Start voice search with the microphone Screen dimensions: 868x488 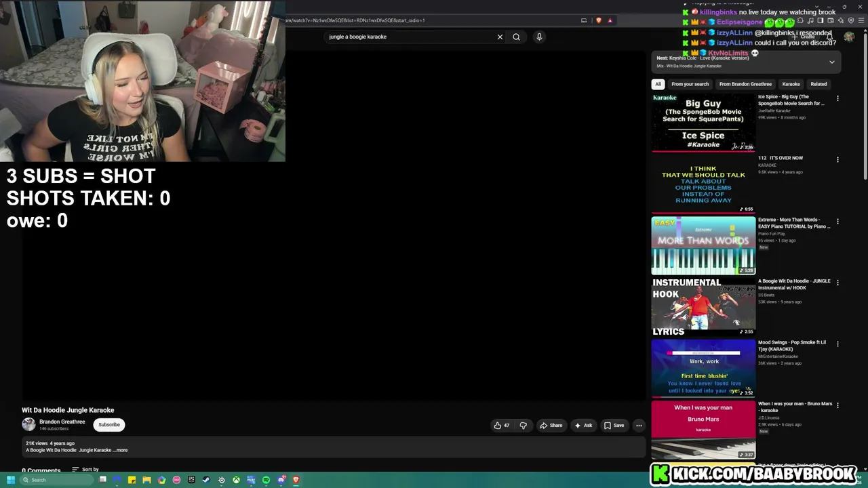coord(539,37)
